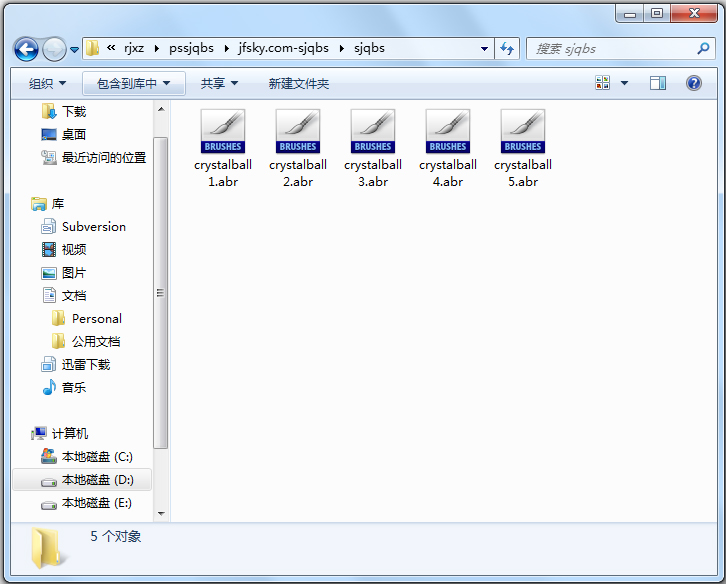The width and height of the screenshot is (726, 584).
Task: Click the search magnifier icon
Action: tap(703, 48)
